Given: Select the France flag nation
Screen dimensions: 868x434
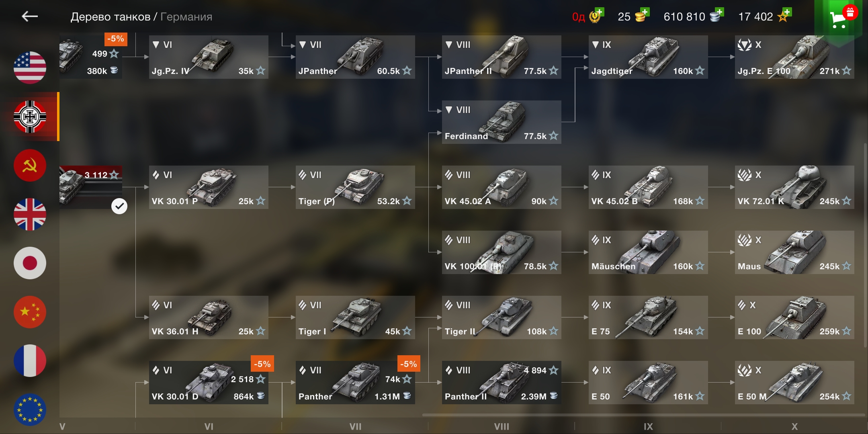Looking at the screenshot, I should point(30,360).
